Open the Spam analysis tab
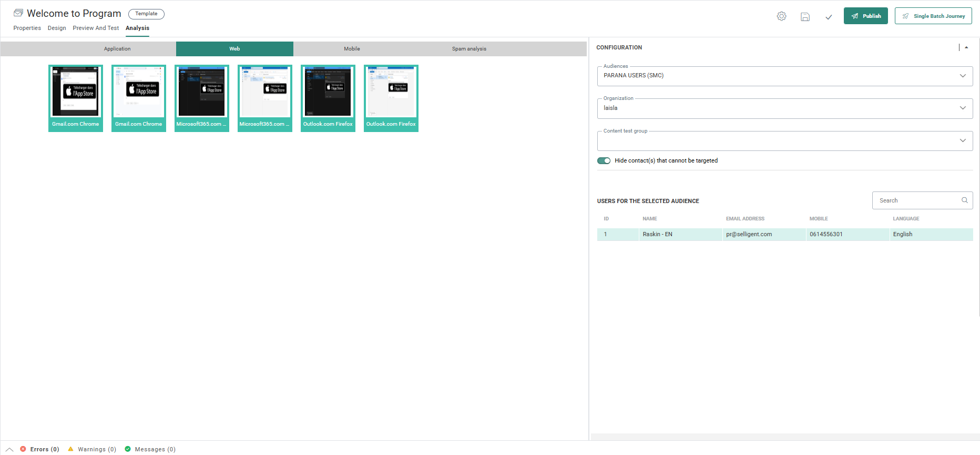980x455 pixels. click(469, 49)
